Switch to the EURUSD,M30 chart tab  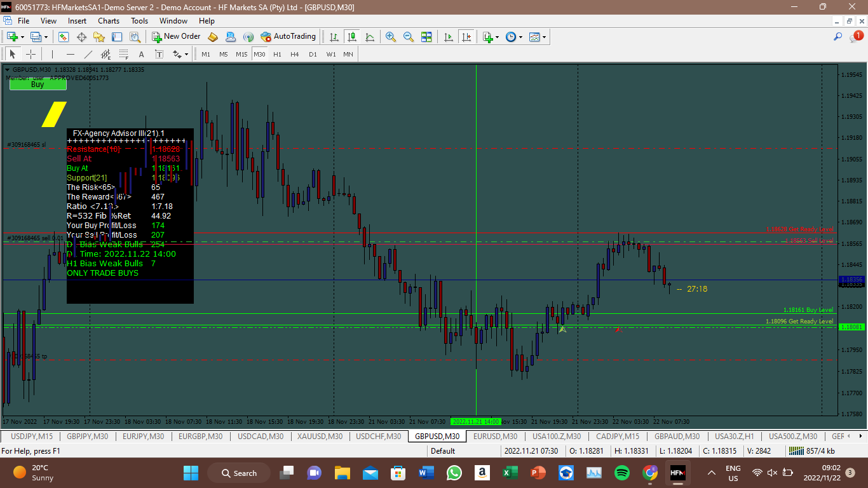(x=495, y=437)
